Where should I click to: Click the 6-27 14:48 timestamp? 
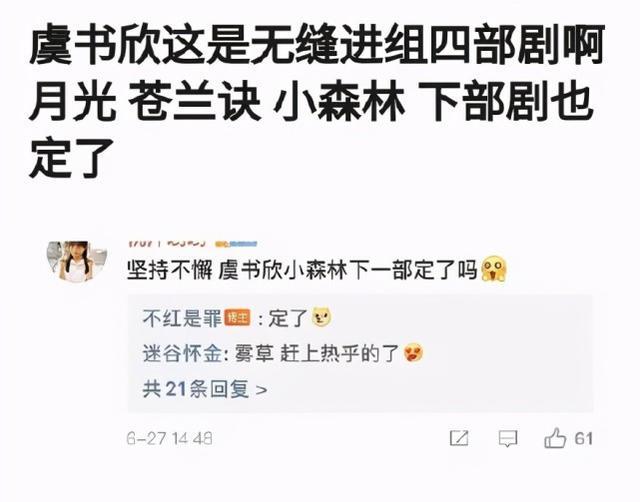tap(169, 439)
